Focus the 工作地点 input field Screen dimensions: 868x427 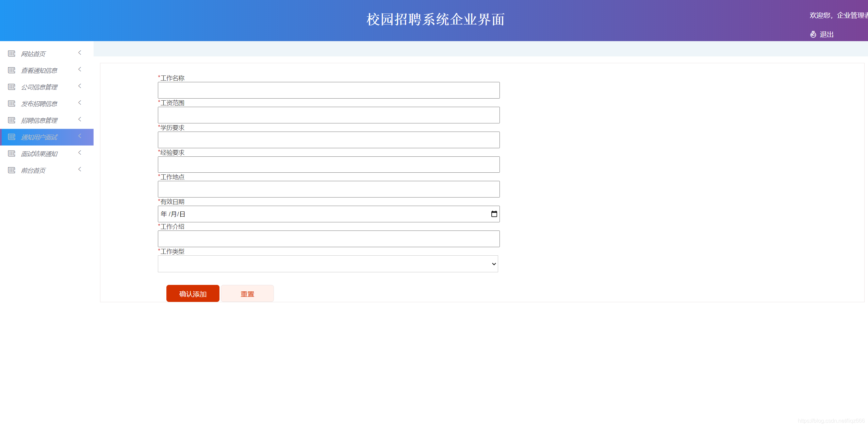click(329, 189)
